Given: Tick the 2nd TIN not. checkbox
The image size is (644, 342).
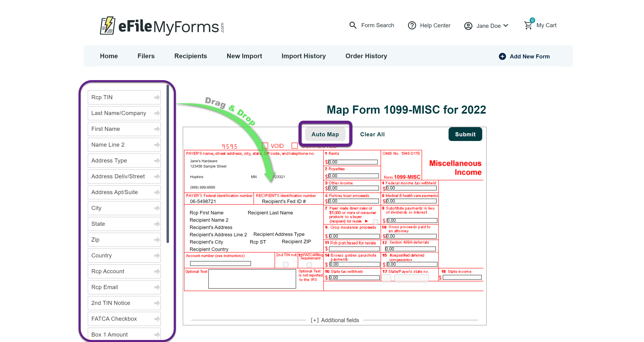Looking at the screenshot, I should click(x=286, y=264).
